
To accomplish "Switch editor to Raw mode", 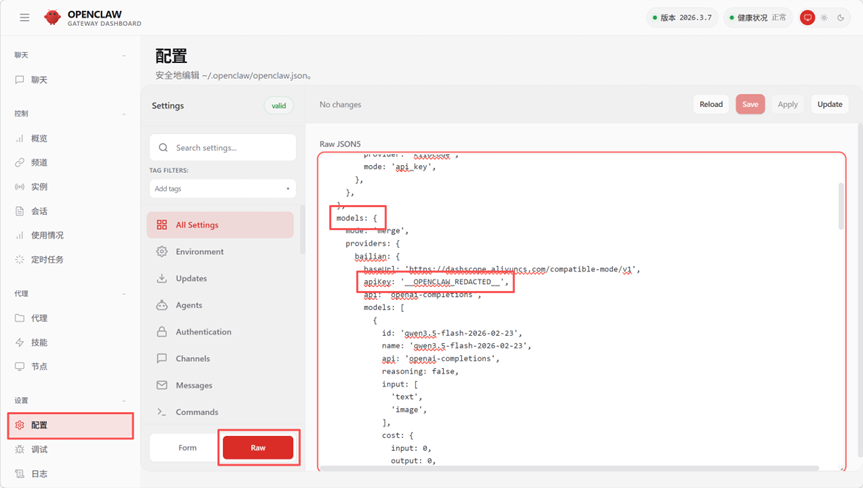I will 258,448.
